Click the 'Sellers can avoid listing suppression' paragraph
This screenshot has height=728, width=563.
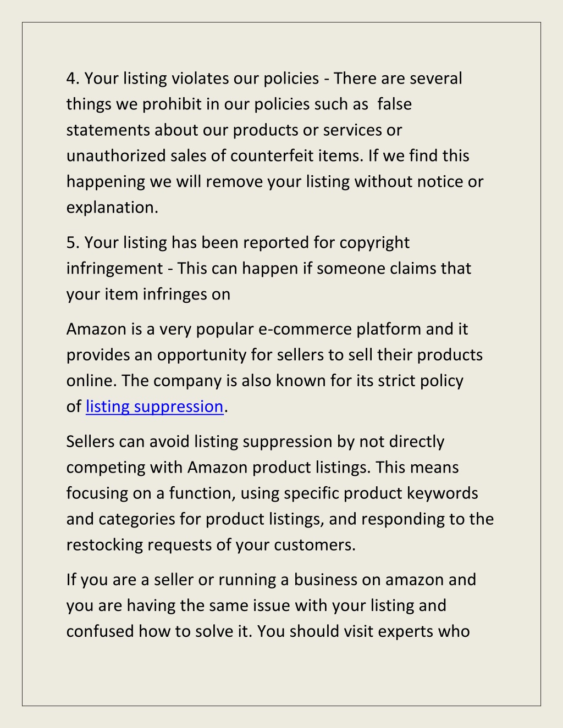click(280, 493)
